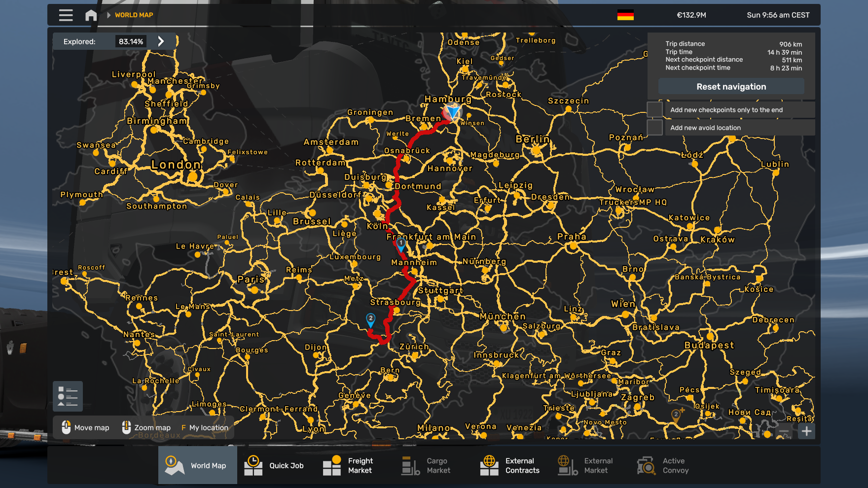Toggle the add new avoid location checkbox
This screenshot has width=868, height=488.
click(654, 127)
